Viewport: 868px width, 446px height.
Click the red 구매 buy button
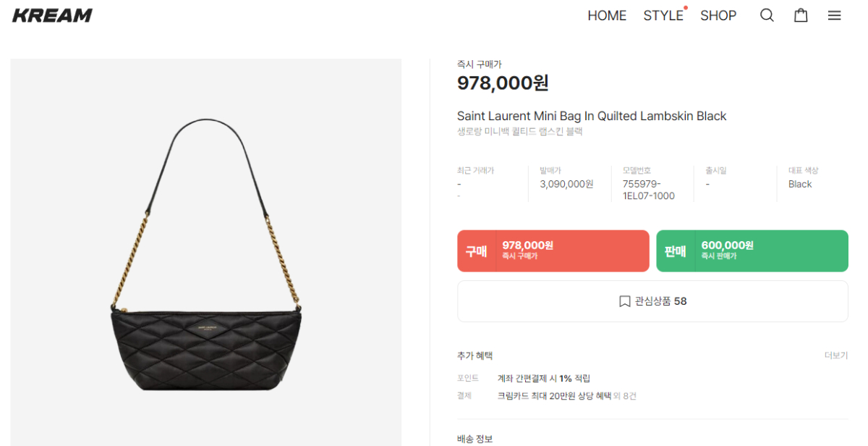553,251
